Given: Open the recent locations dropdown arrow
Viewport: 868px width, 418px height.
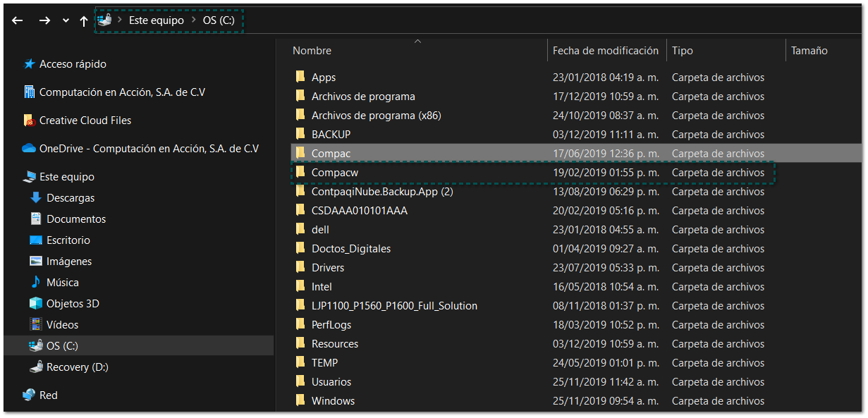Looking at the screenshot, I should pos(66,21).
